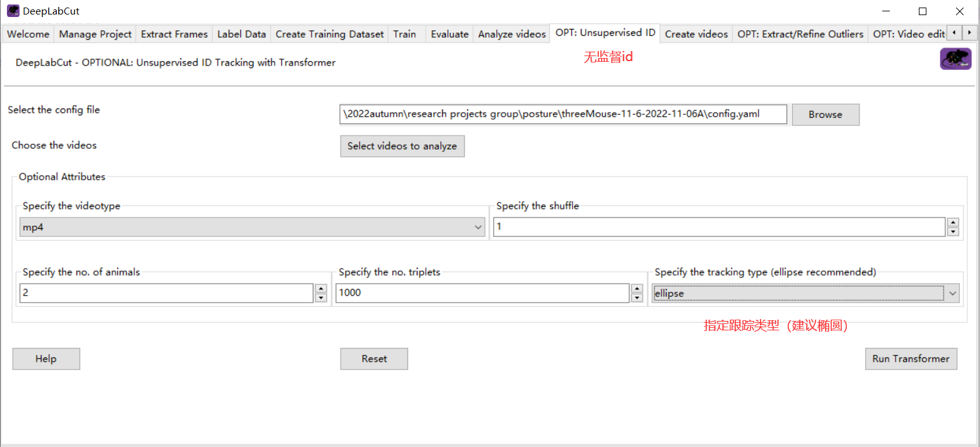The height and width of the screenshot is (447, 980).
Task: Click 'Specify the tracking type' label
Action: [765, 272]
